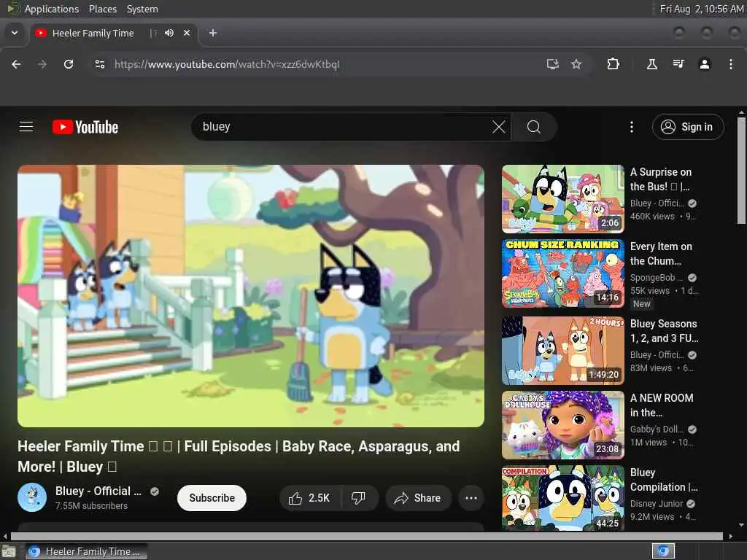Sign in to YouTube account
The image size is (747, 560).
[x=687, y=127]
